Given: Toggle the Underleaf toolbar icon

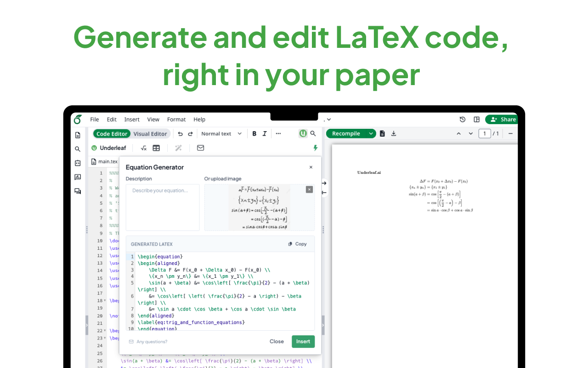Looking at the screenshot, I should click(303, 133).
